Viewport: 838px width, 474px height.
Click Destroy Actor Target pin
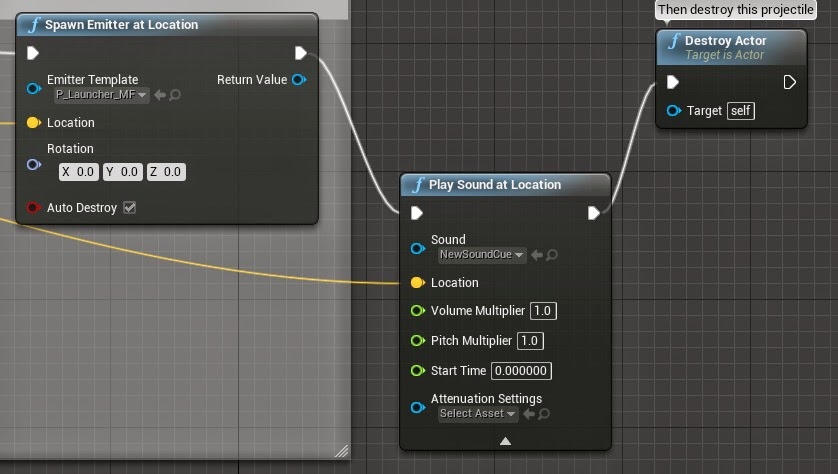(x=673, y=111)
